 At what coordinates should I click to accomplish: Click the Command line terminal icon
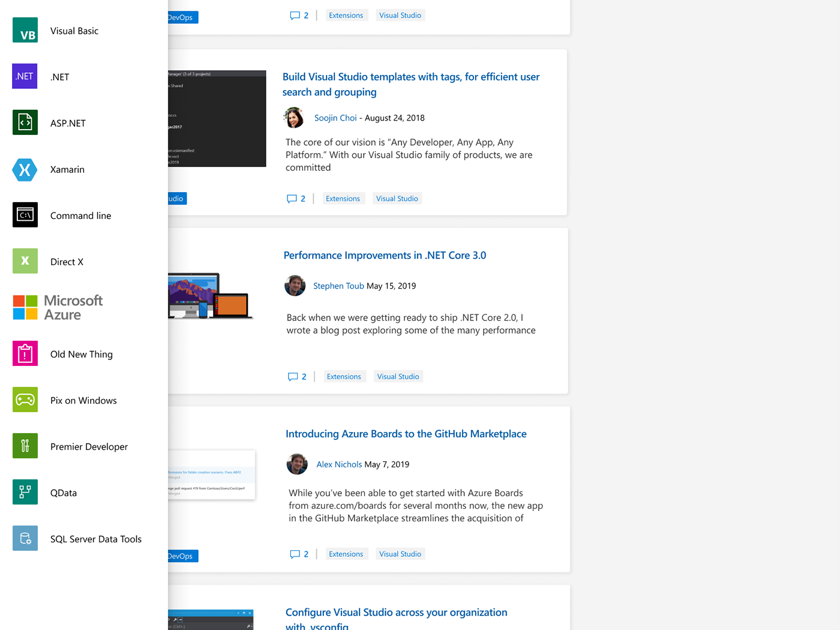click(25, 215)
